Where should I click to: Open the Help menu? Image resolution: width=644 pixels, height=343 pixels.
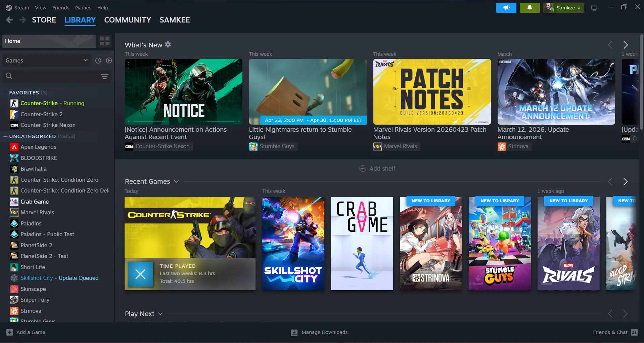pos(102,8)
